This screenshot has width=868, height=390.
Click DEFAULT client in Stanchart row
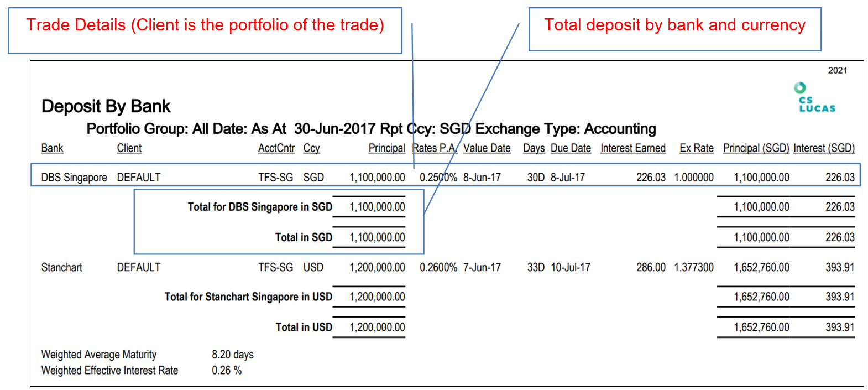138,267
